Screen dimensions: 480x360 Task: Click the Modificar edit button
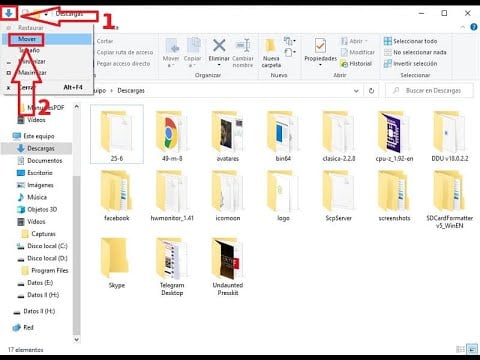[x=358, y=52]
